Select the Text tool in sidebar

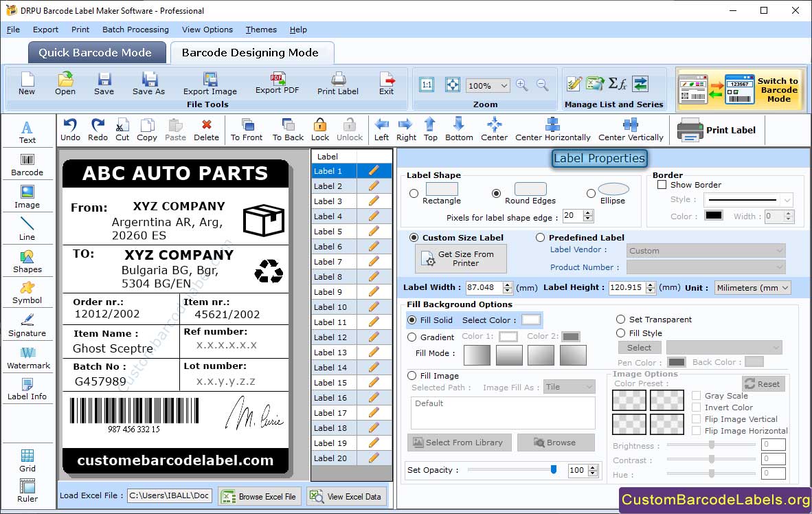pos(27,132)
